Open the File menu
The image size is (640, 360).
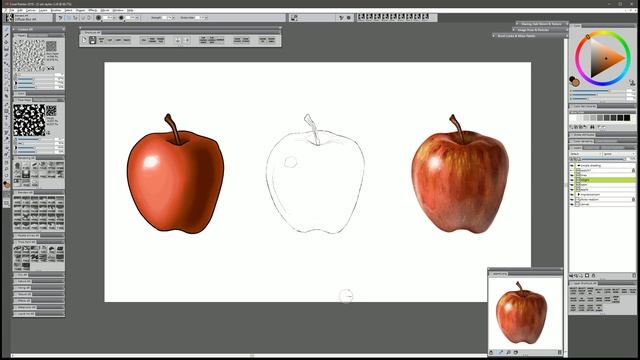pyautogui.click(x=12, y=10)
